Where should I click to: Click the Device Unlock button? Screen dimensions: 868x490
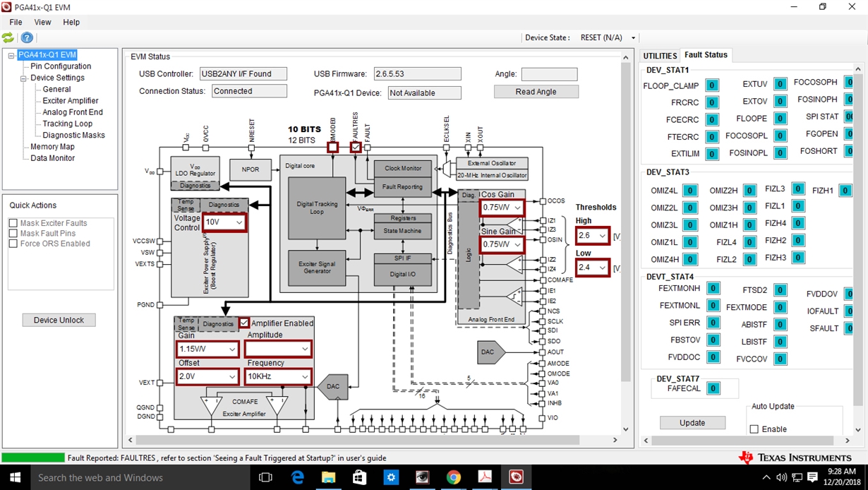59,320
